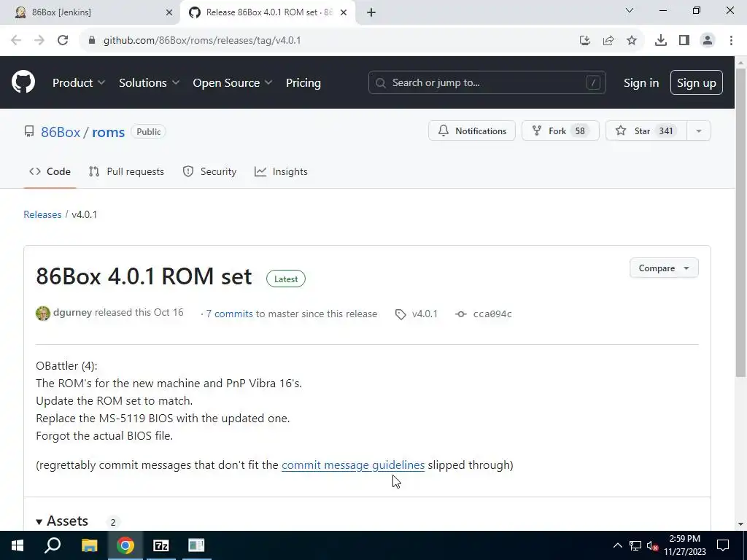
Task: View site information lock icon
Action: coord(92,40)
